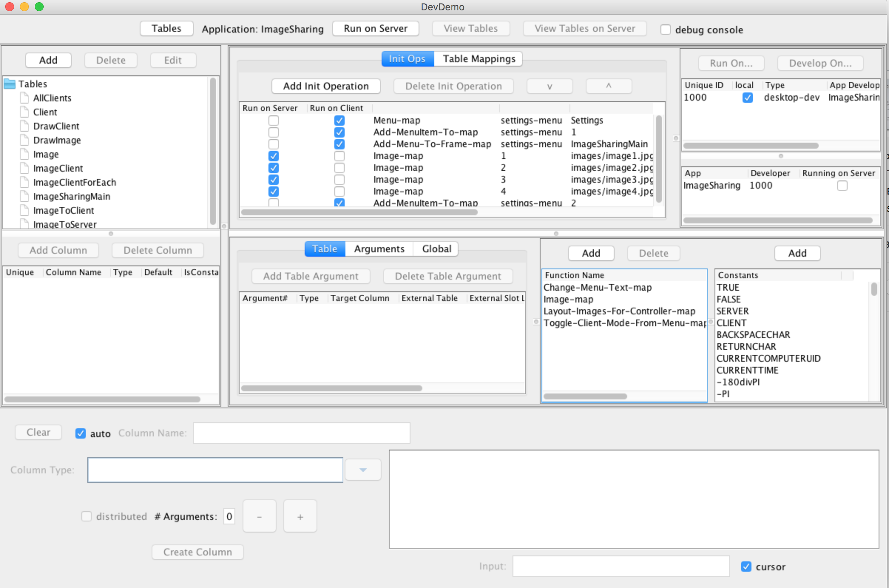889x588 pixels.
Task: Increase arguments with plus button
Action: click(x=300, y=516)
